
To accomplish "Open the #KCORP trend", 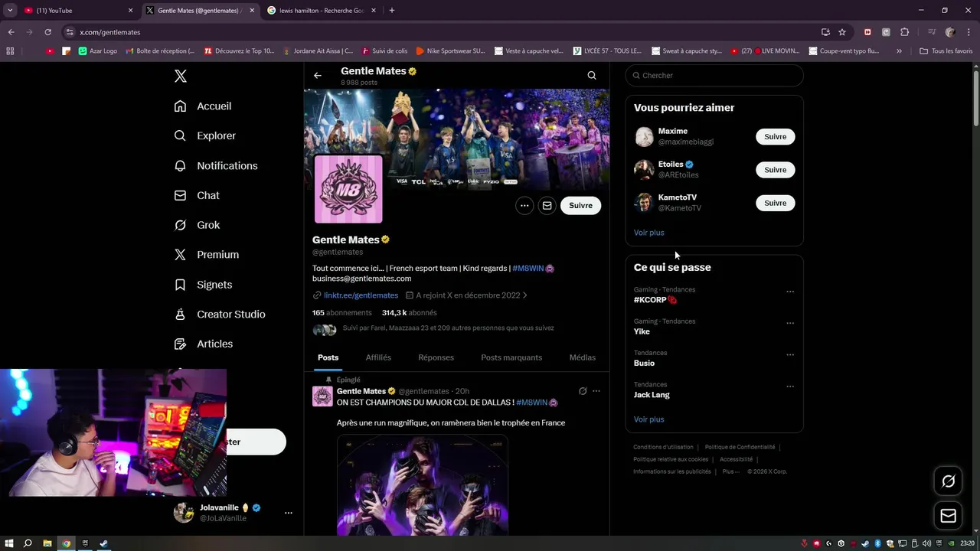I will [655, 300].
